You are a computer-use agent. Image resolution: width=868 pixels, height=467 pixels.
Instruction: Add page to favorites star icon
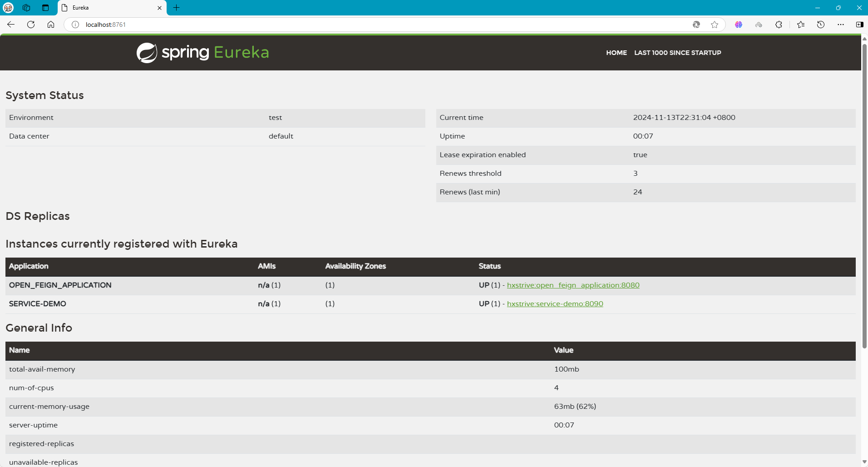[x=715, y=25]
